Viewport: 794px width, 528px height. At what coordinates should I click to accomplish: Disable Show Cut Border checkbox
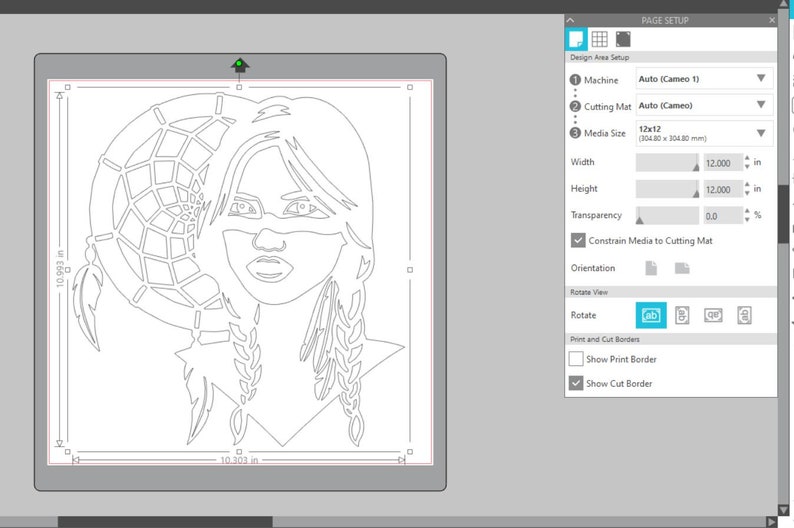click(576, 383)
